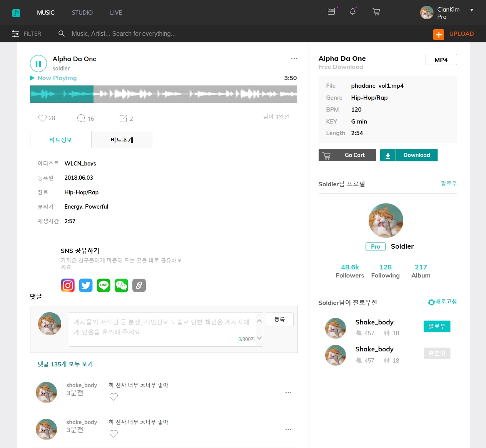
Task: Open the track comments bubble icon
Action: click(81, 118)
